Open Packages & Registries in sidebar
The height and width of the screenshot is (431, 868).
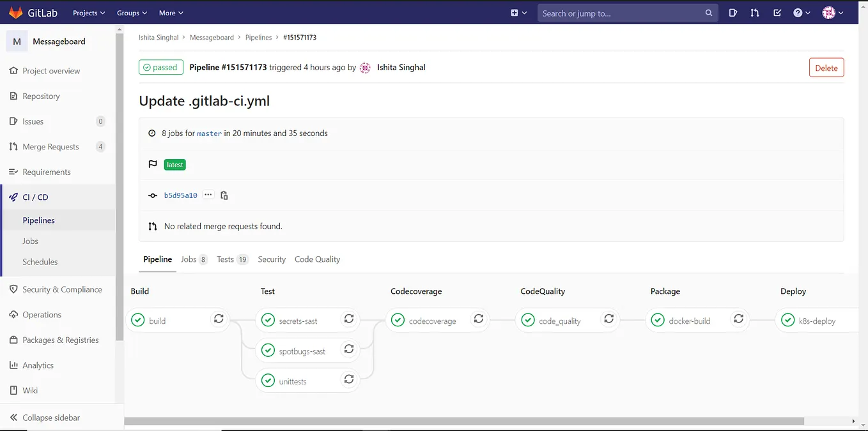point(60,340)
